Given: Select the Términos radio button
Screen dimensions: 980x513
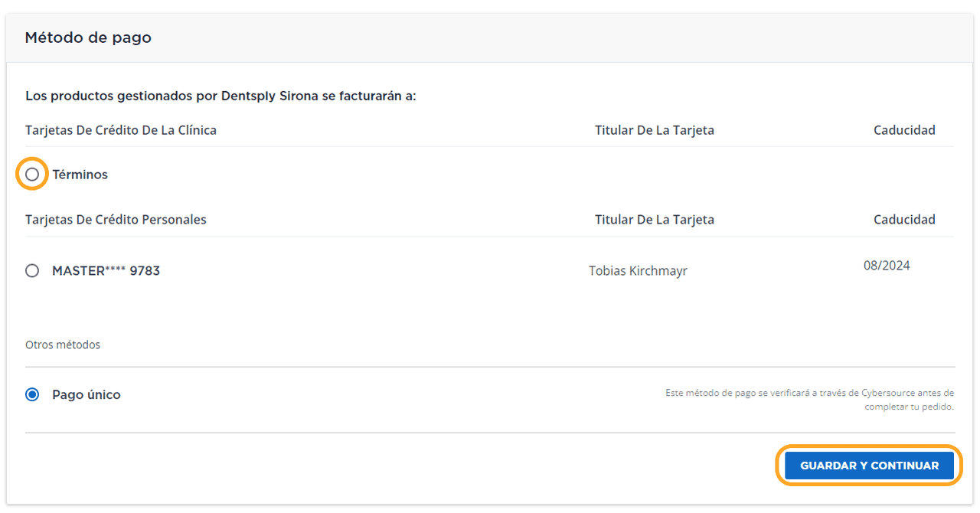Looking at the screenshot, I should (x=32, y=175).
